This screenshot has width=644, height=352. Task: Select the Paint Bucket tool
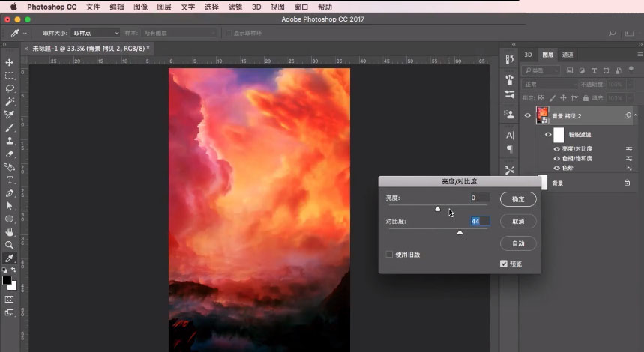point(9,167)
